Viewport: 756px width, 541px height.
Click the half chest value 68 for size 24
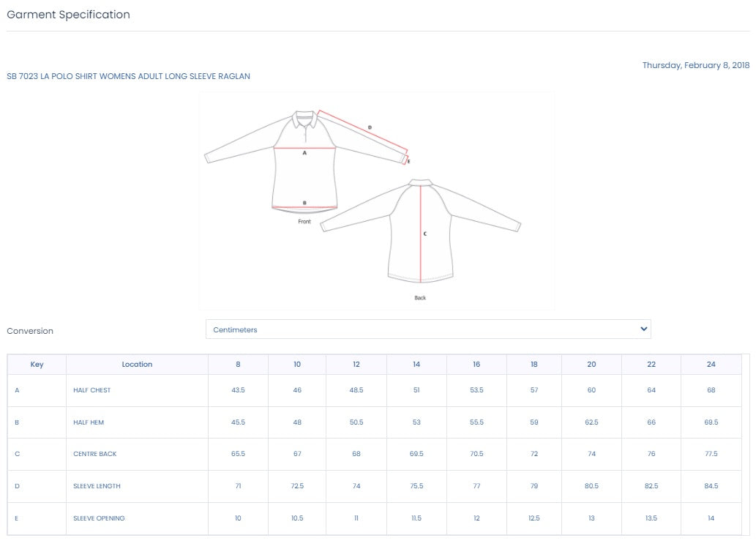[x=711, y=390]
